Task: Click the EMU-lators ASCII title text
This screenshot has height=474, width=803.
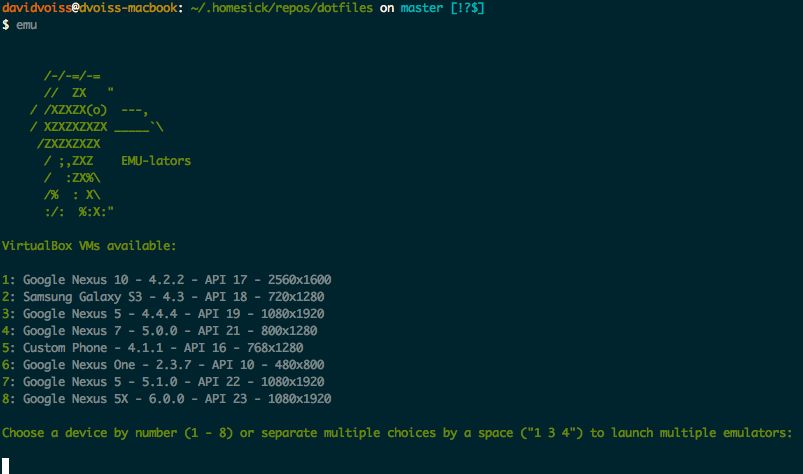Action: click(156, 161)
